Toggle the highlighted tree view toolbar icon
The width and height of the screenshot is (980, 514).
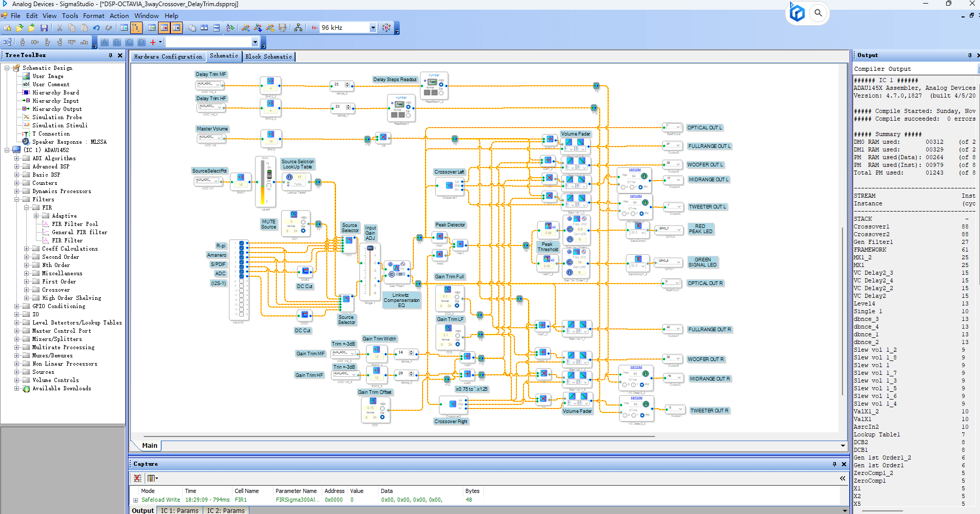[x=136, y=28]
